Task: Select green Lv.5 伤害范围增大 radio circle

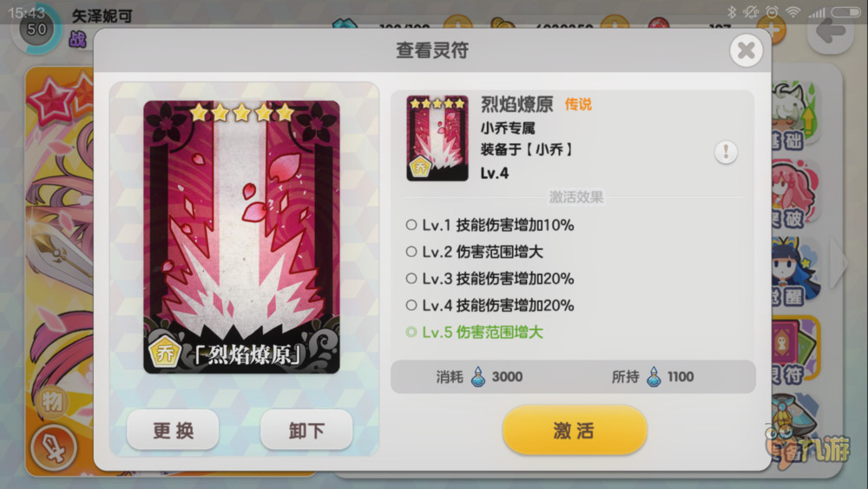Action: (x=411, y=332)
